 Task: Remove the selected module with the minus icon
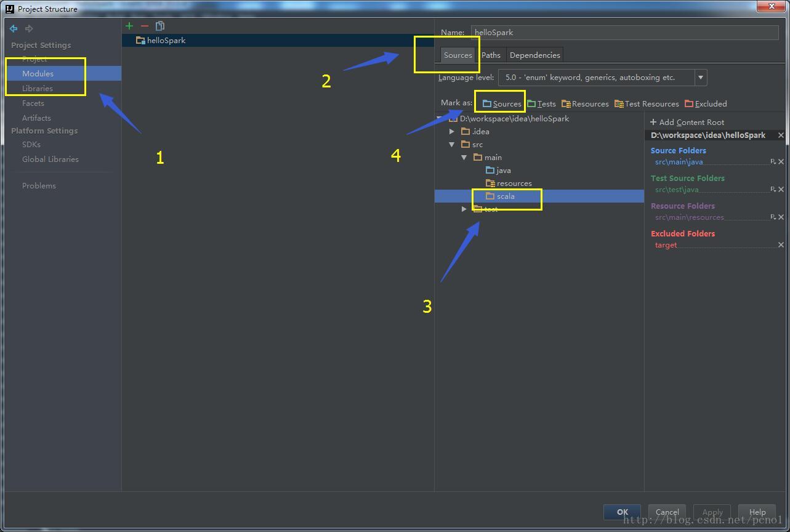pos(145,26)
